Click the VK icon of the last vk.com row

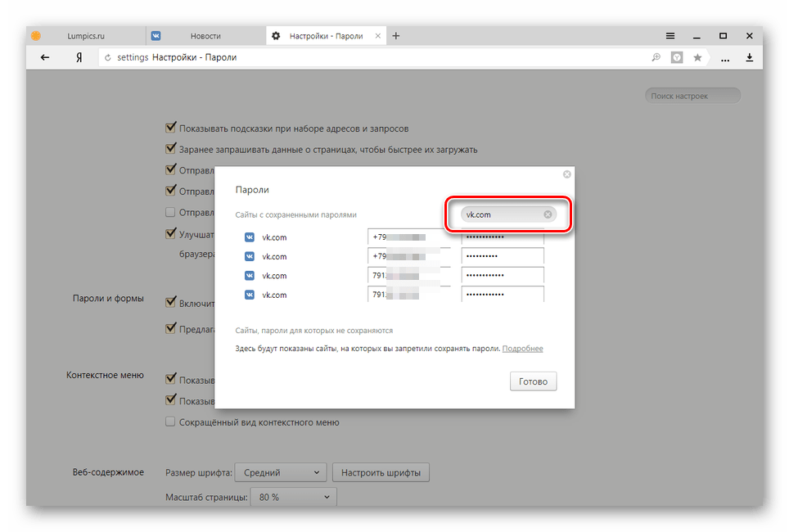(x=250, y=295)
